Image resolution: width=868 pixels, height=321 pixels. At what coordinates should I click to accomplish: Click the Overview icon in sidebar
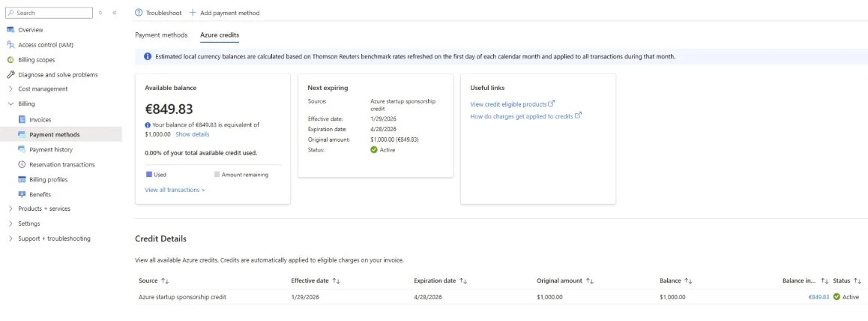[x=10, y=30]
